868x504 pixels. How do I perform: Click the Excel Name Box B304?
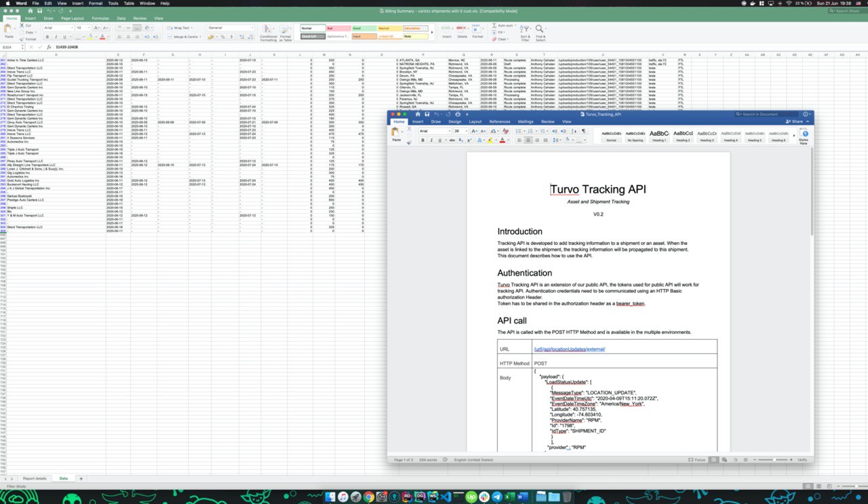[x=12, y=47]
